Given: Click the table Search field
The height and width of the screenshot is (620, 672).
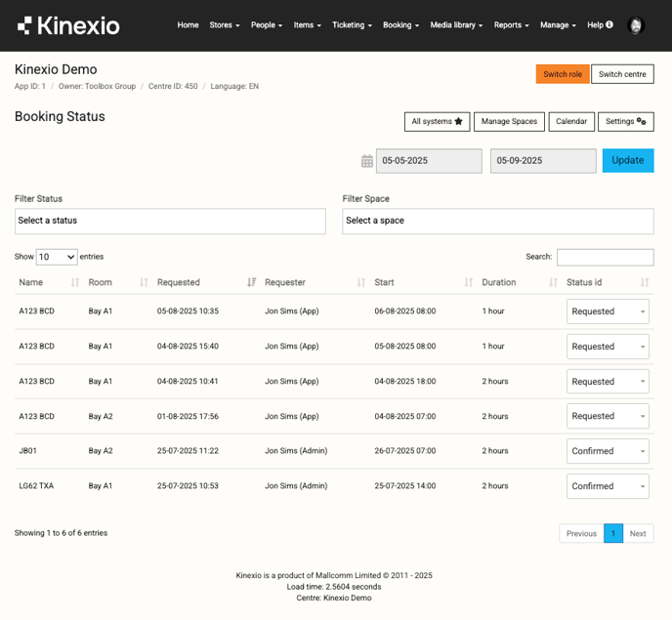Looking at the screenshot, I should point(605,257).
